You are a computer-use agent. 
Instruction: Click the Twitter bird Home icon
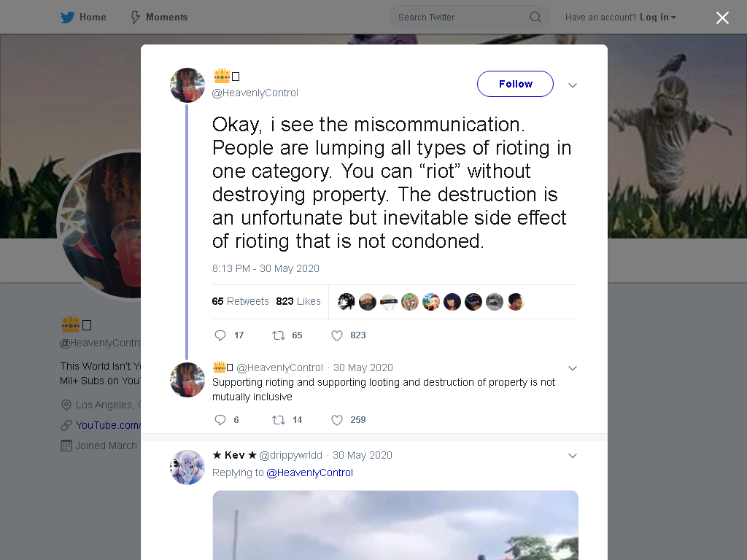tap(67, 17)
